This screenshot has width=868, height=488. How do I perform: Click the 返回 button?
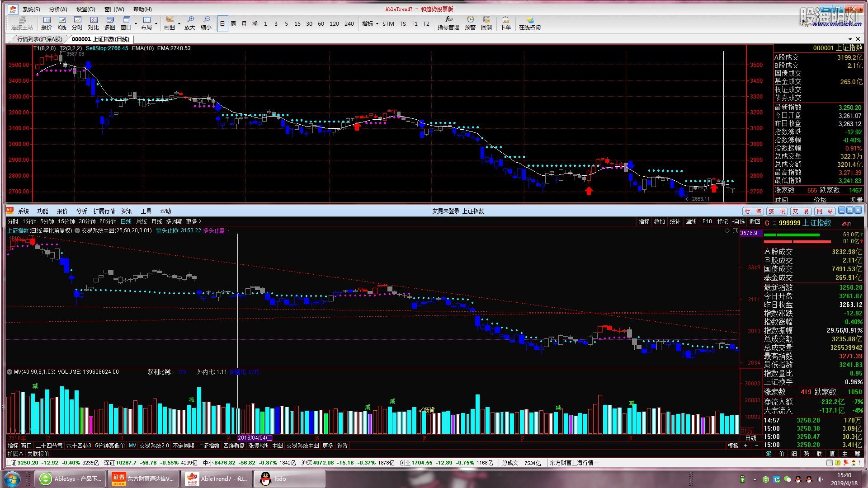click(755, 221)
